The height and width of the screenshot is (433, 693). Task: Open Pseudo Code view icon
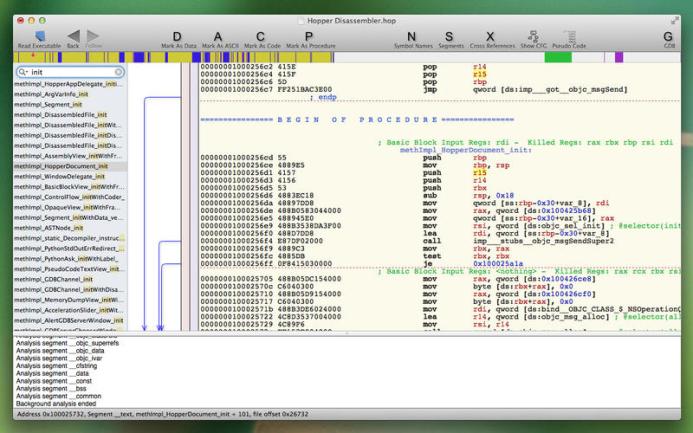(569, 36)
